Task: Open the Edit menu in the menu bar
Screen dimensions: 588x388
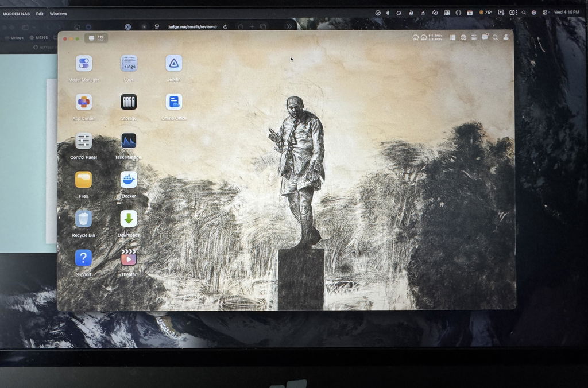Action: (40, 14)
